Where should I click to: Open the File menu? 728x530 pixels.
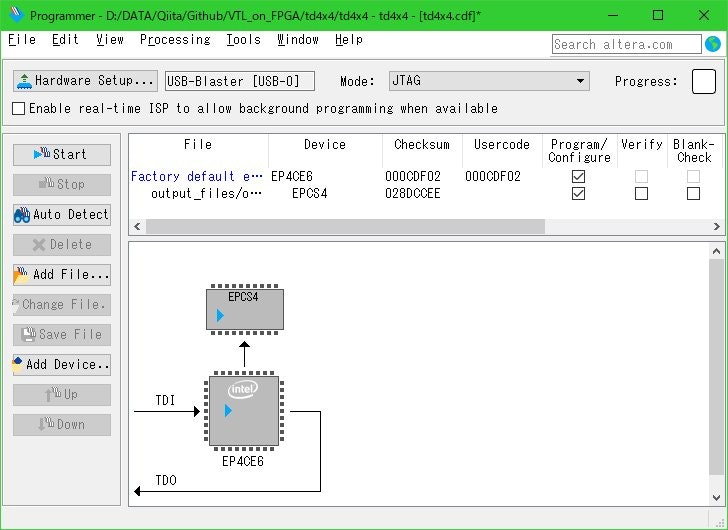pyautogui.click(x=22, y=40)
